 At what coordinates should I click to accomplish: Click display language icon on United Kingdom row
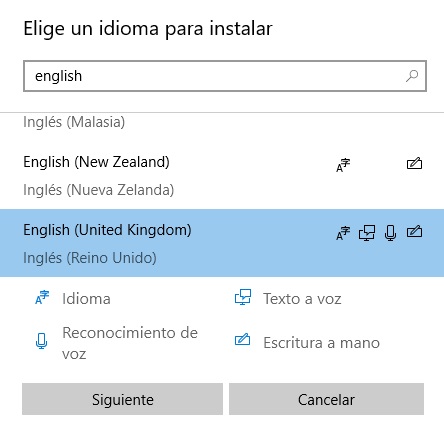pyautogui.click(x=343, y=233)
